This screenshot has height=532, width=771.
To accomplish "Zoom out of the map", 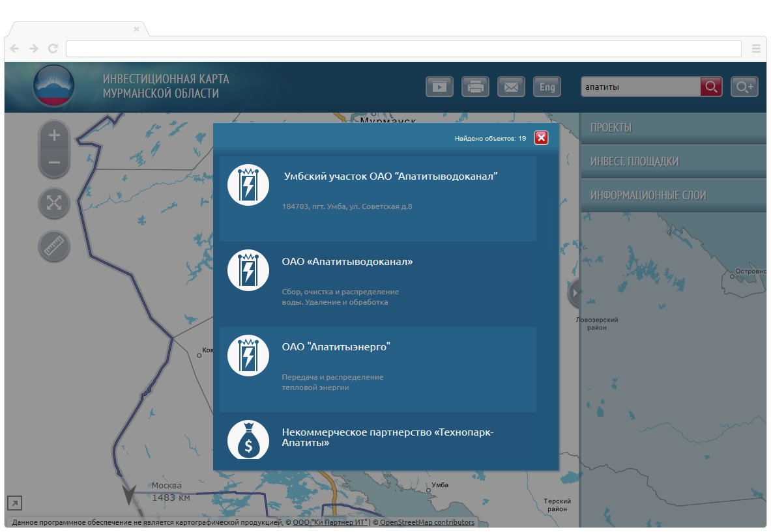I will pyautogui.click(x=54, y=163).
